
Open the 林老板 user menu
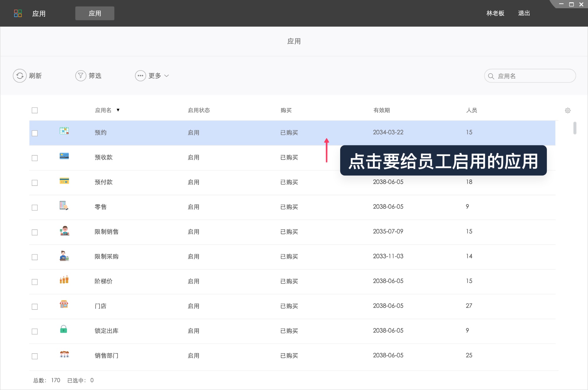(x=495, y=13)
